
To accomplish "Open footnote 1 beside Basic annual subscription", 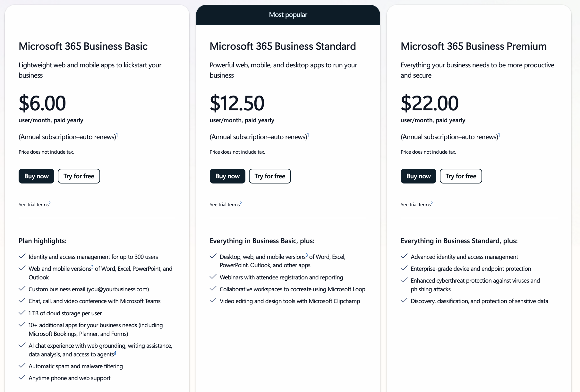I will pos(117,135).
